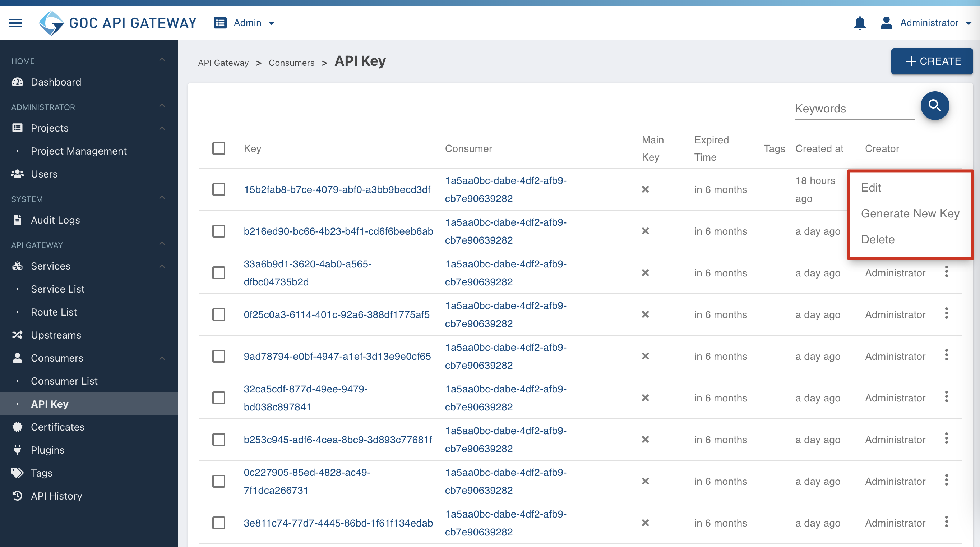This screenshot has width=980, height=547.
Task: Collapse the Projects submenu chevron
Action: pos(162,128)
